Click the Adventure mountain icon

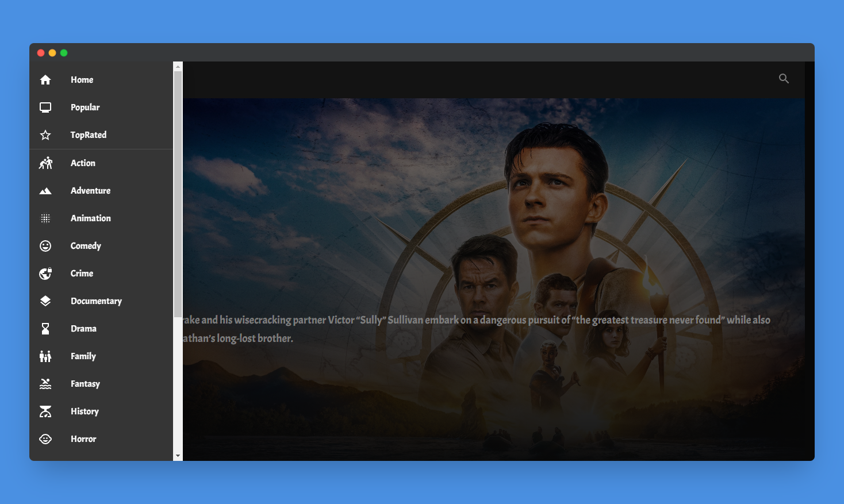[x=45, y=191]
